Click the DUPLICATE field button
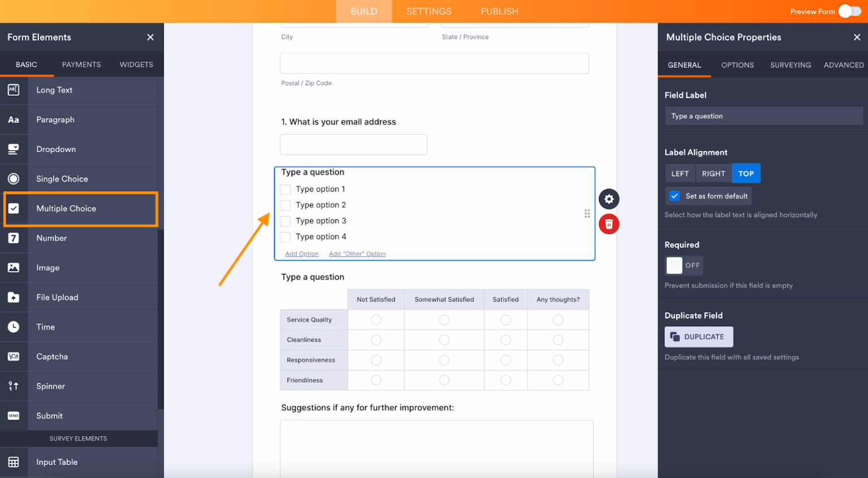The width and height of the screenshot is (868, 478). [699, 337]
